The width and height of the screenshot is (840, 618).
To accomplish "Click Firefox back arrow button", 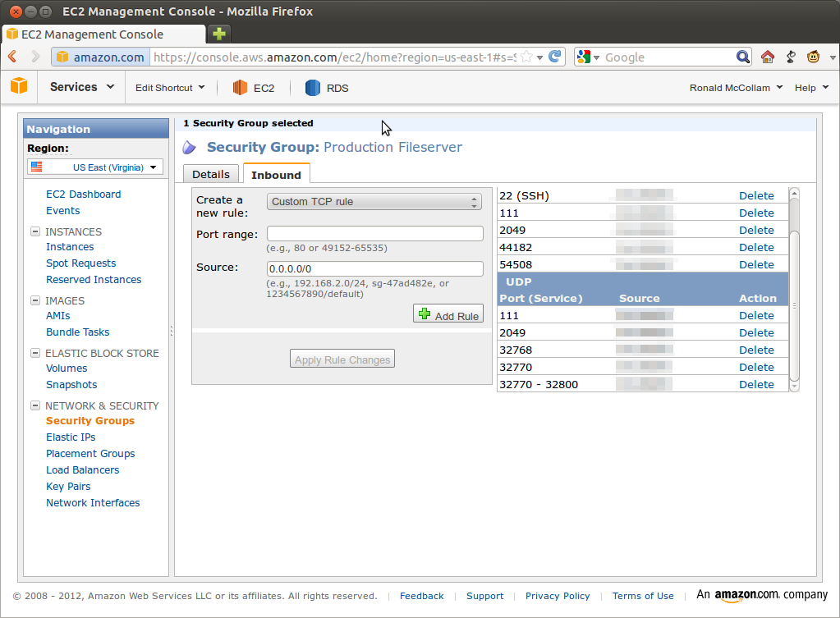I will click(x=13, y=57).
